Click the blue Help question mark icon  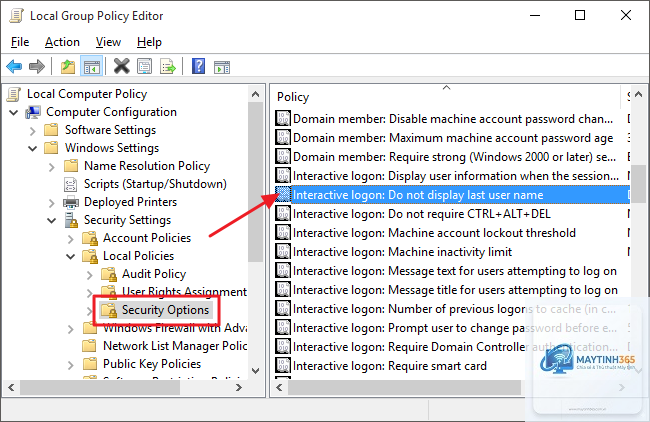pos(199,66)
